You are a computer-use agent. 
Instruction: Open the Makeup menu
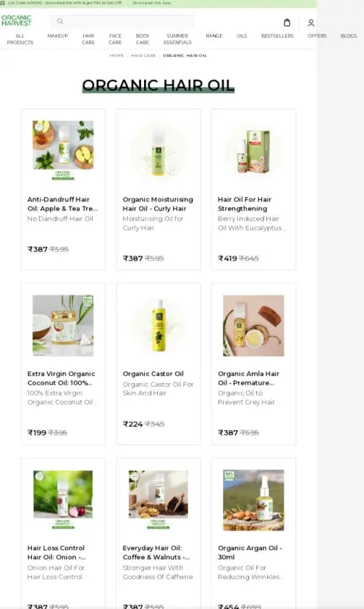pos(57,35)
